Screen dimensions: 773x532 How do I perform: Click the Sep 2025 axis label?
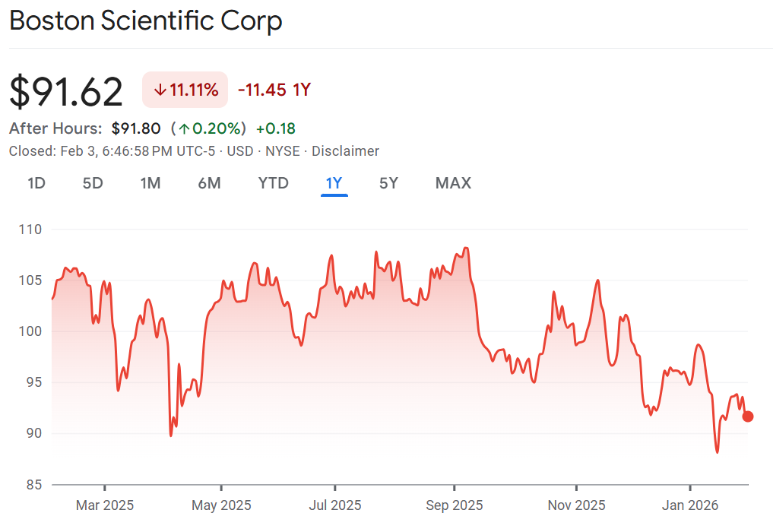click(453, 505)
